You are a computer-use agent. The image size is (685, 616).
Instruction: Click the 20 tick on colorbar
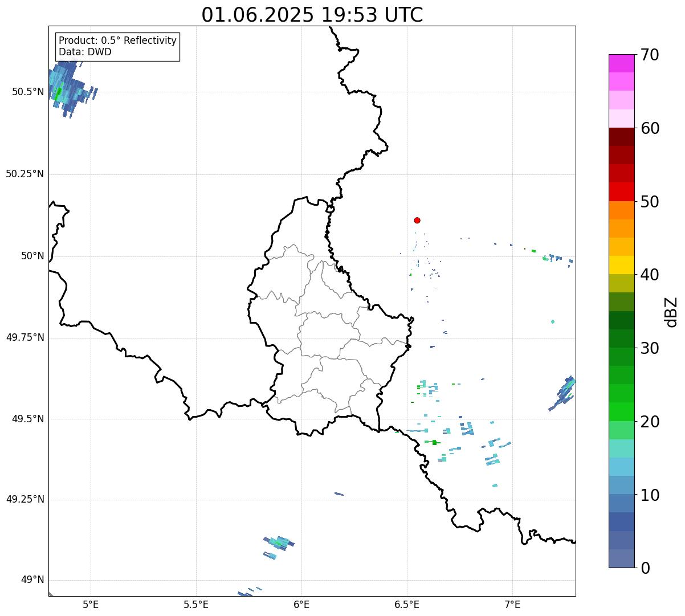click(x=650, y=422)
